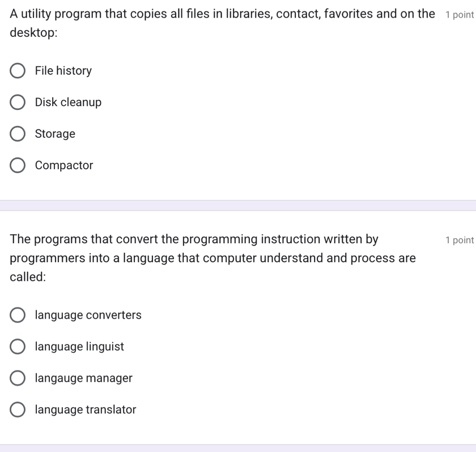Choose the Storage answer option

(17, 134)
